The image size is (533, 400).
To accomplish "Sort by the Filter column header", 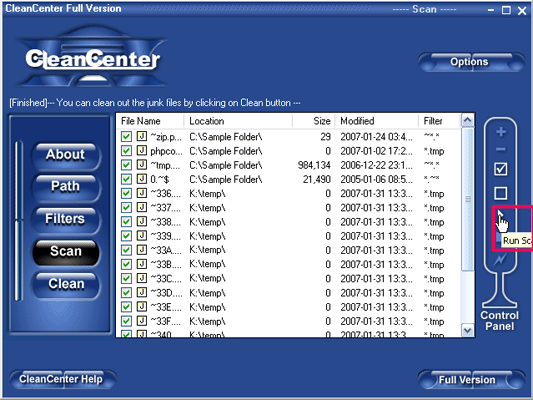I will click(x=440, y=121).
